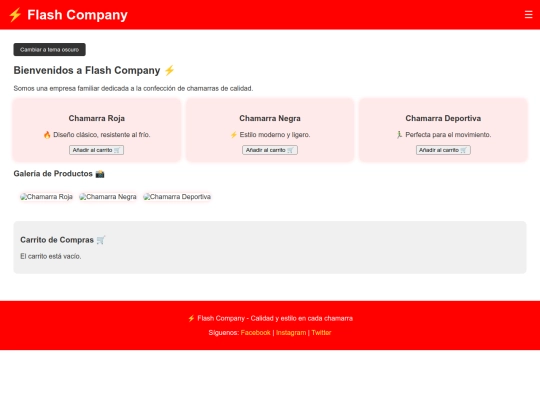Select the Chamarra Roja gallery image
Screen dimensions: 540x405
(x=46, y=197)
